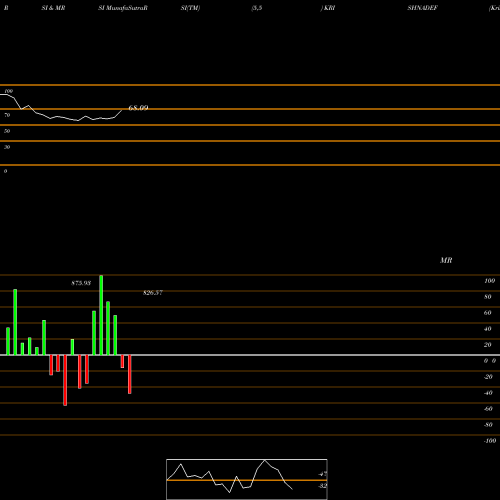Click the '80' MR axis label
The width and height of the screenshot is (500, 500).
point(488,297)
